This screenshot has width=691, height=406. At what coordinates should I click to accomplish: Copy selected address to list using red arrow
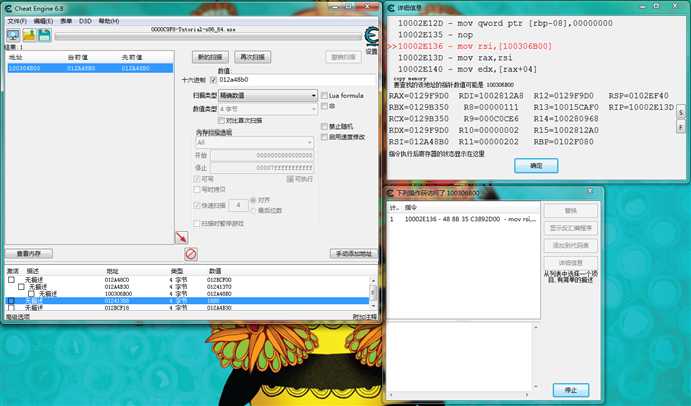tap(182, 237)
